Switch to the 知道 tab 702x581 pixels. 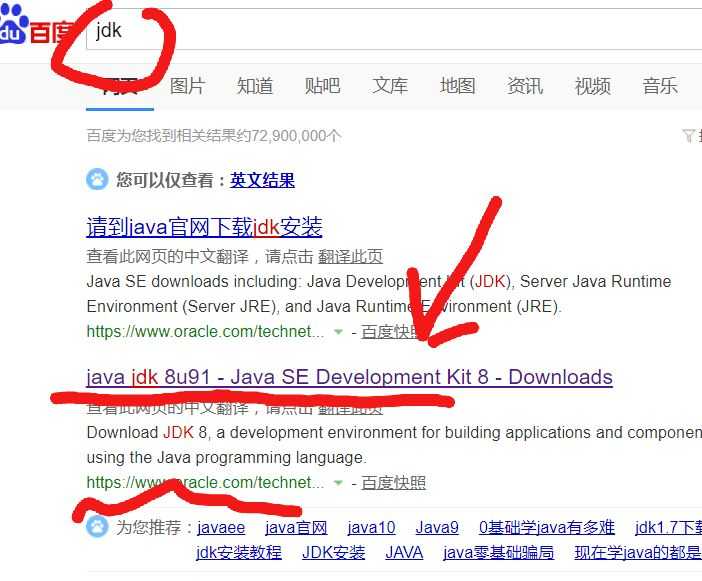(255, 85)
